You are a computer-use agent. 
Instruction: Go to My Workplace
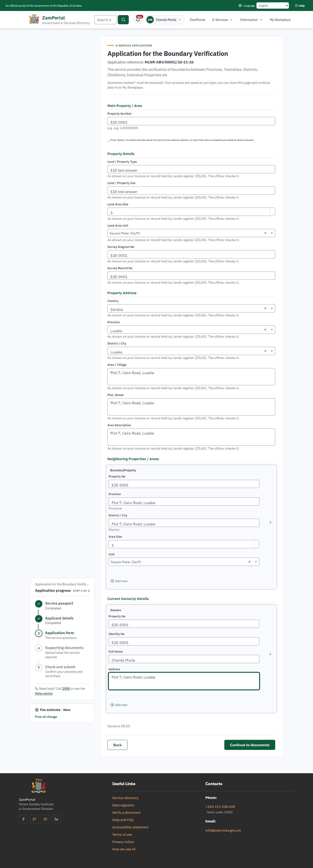pyautogui.click(x=280, y=19)
